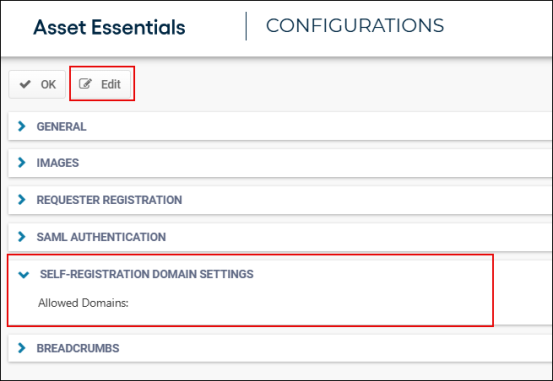Expand the IMAGES section chevron

point(22,163)
